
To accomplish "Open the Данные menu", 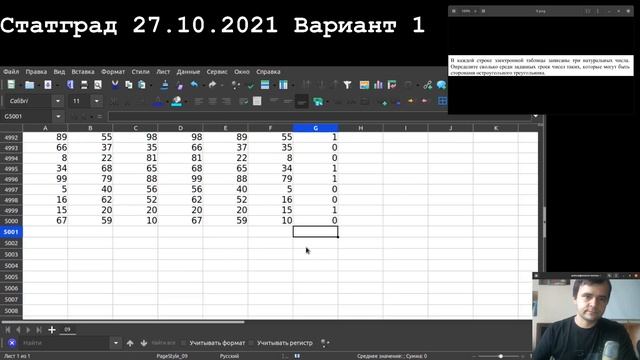I will pyautogui.click(x=188, y=71).
